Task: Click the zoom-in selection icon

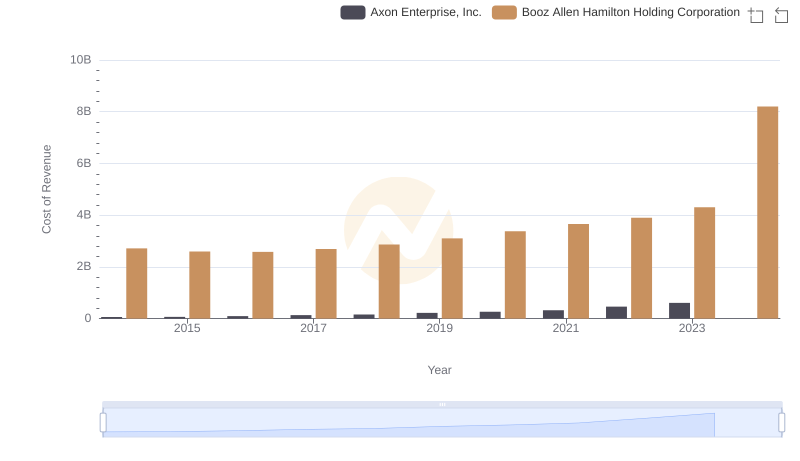Action: tap(756, 15)
